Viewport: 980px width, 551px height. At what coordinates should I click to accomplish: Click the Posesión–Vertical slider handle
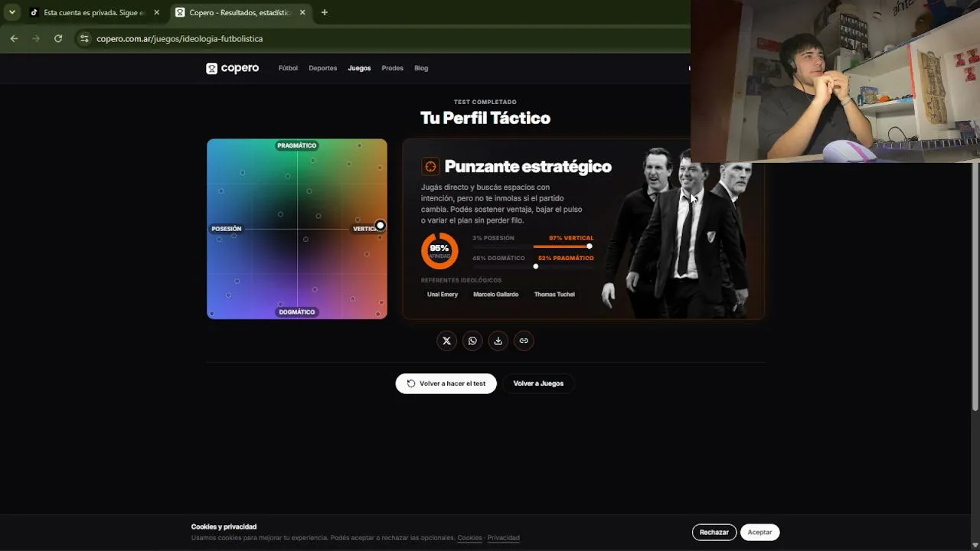[590, 246]
